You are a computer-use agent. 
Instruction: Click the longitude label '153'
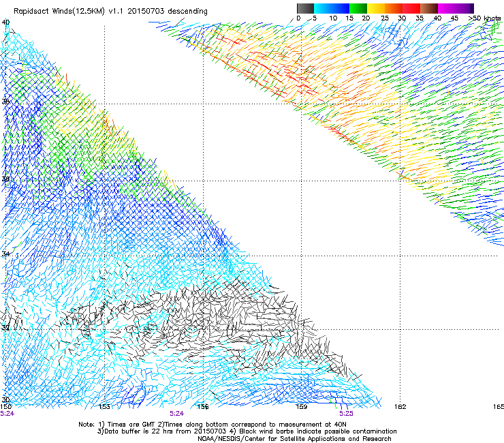(x=104, y=407)
